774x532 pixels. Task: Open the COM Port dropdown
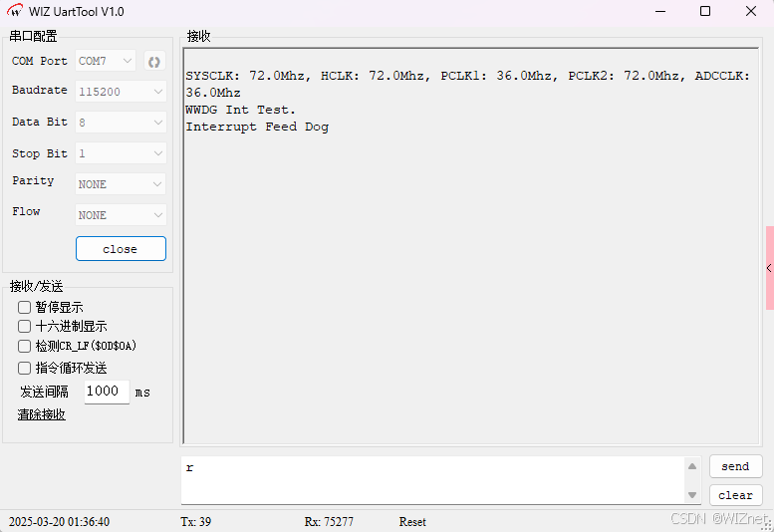106,61
